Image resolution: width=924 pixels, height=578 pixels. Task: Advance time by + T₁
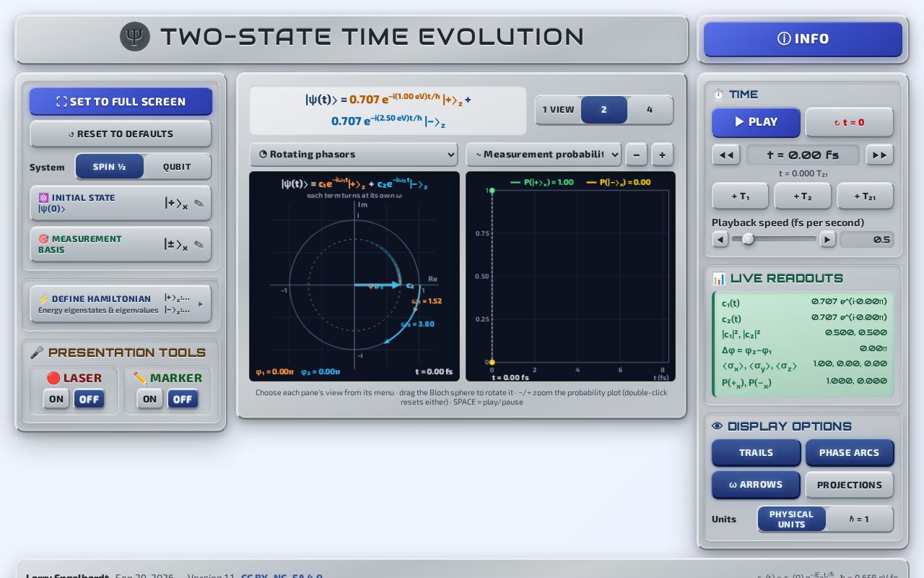[x=740, y=196]
